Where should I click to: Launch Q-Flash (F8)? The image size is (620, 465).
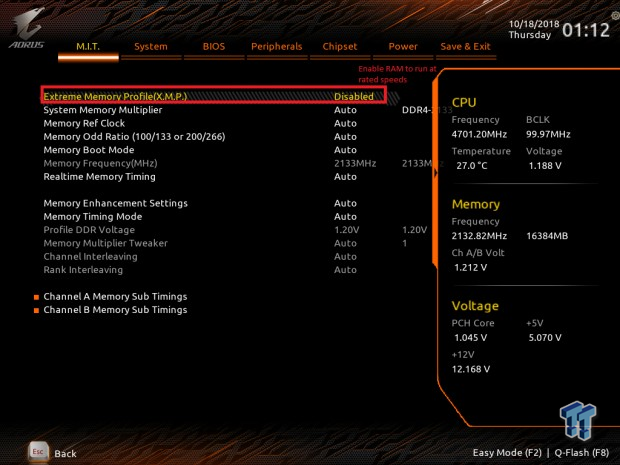point(582,453)
